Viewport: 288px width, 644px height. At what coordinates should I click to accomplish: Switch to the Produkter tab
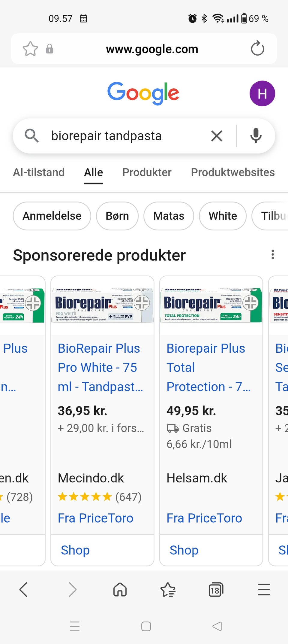pos(147,172)
